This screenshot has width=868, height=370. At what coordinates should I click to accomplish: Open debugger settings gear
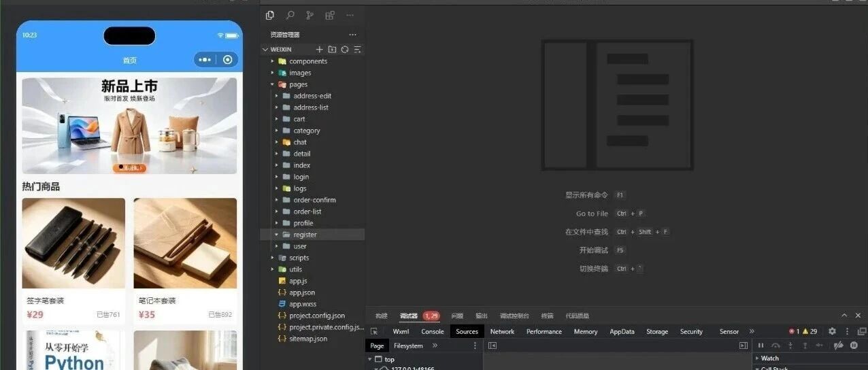point(832,331)
